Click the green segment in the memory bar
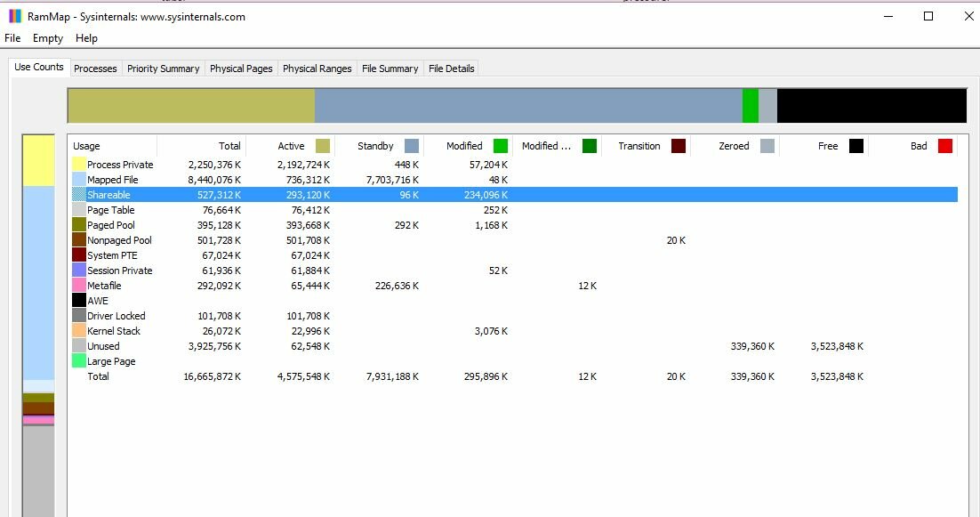The width and height of the screenshot is (980, 517). pyautogui.click(x=751, y=104)
